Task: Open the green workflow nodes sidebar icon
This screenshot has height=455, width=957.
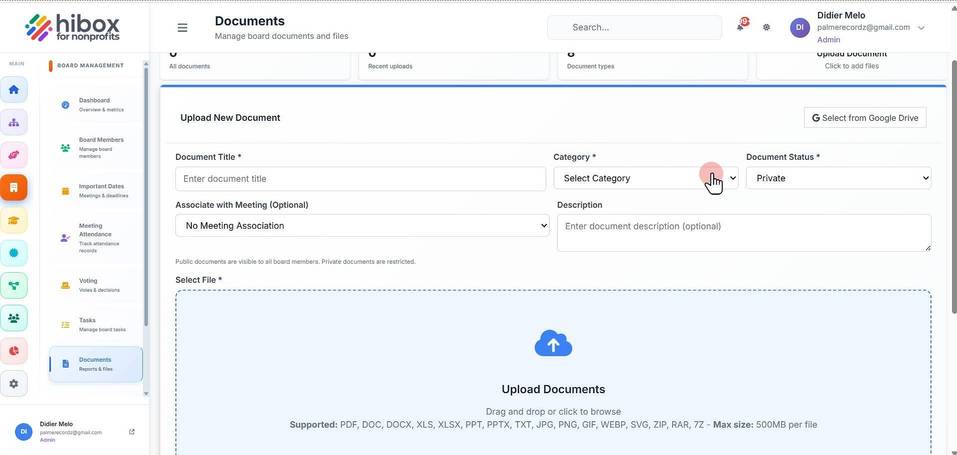Action: click(x=13, y=285)
